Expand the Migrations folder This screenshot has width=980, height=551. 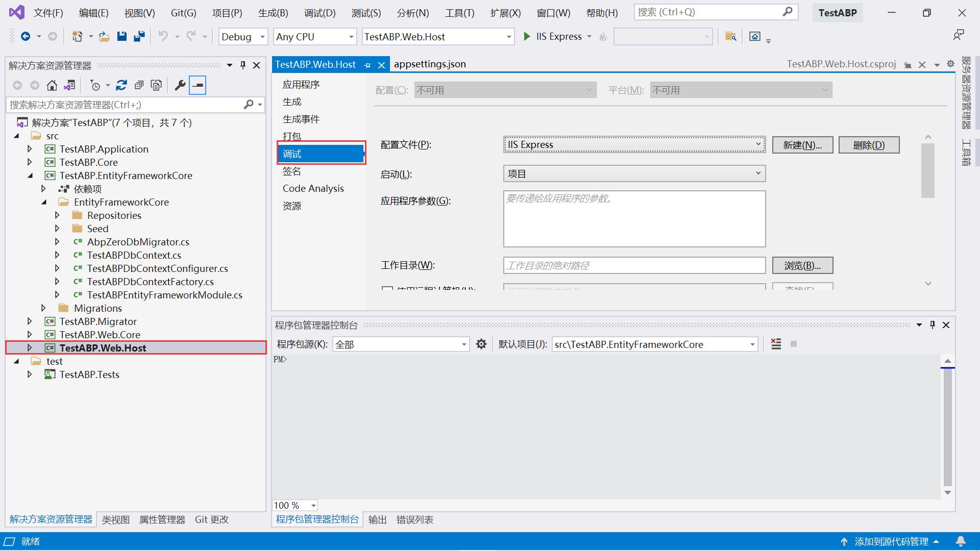tap(43, 308)
